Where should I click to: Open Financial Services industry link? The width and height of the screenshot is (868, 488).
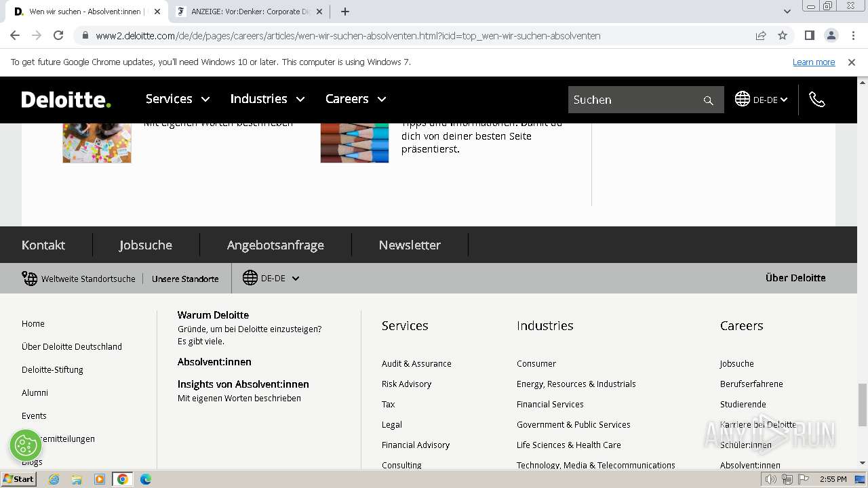point(550,404)
